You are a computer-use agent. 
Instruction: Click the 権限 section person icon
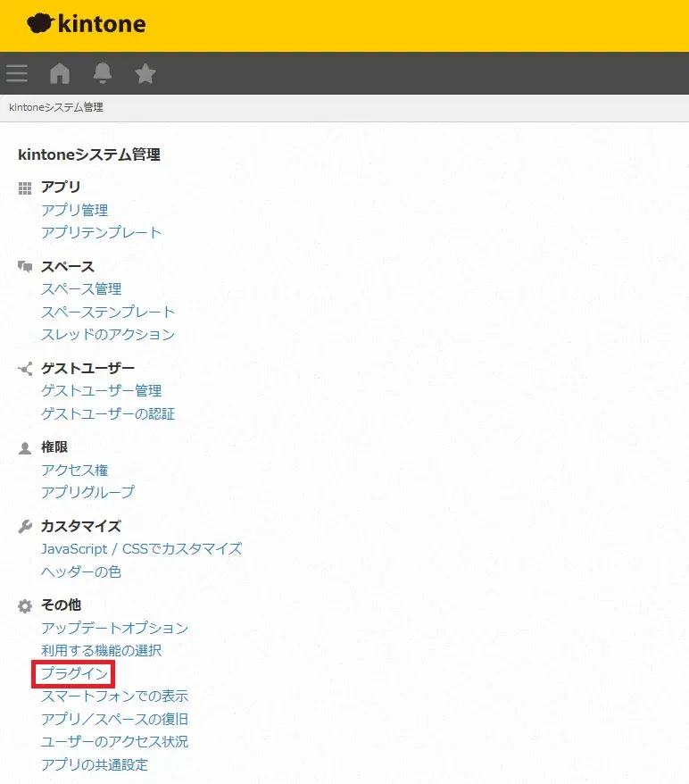(x=25, y=448)
